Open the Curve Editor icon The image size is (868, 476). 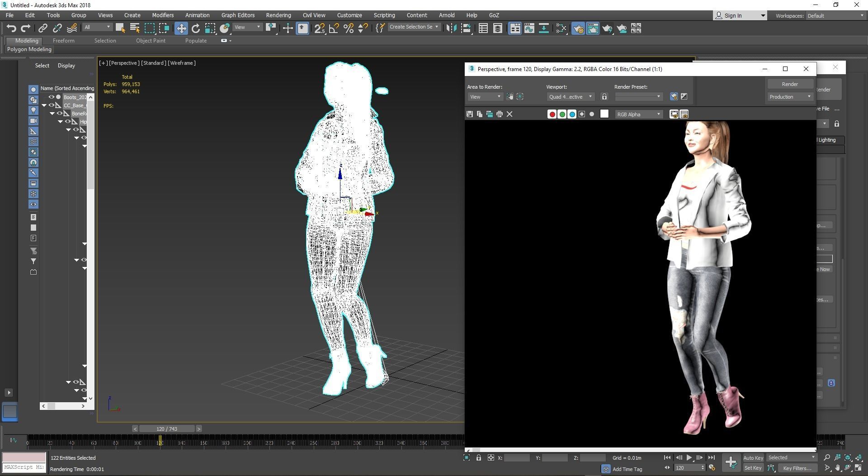click(x=529, y=29)
